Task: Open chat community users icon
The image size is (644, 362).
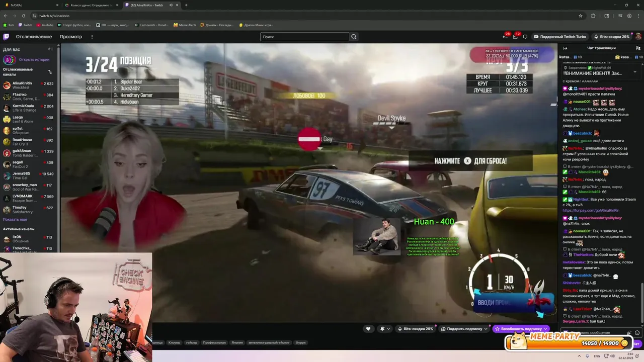Action: click(x=638, y=48)
